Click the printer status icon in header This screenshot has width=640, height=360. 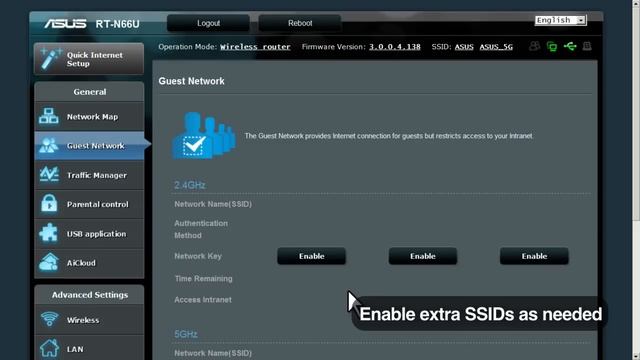pyautogui.click(x=587, y=46)
